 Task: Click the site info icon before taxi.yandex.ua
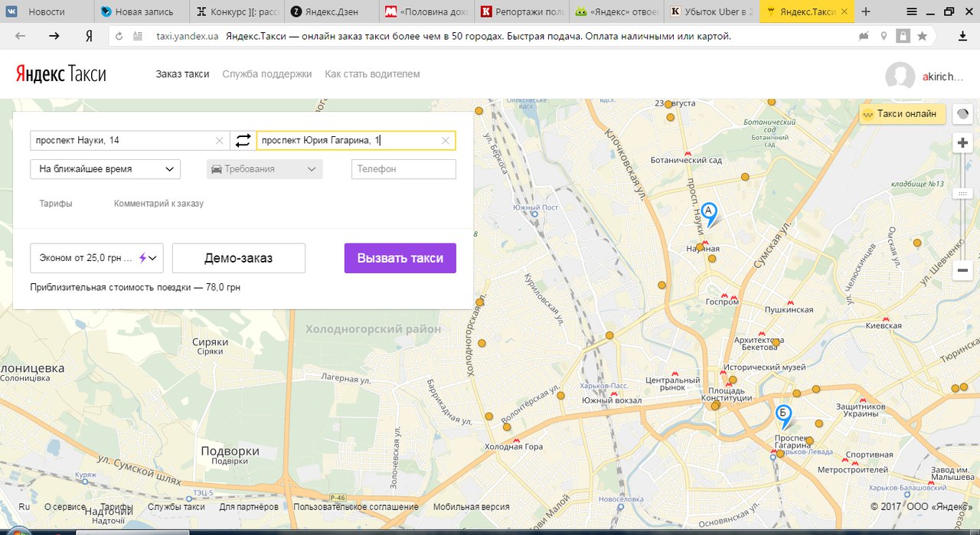pyautogui.click(x=138, y=36)
